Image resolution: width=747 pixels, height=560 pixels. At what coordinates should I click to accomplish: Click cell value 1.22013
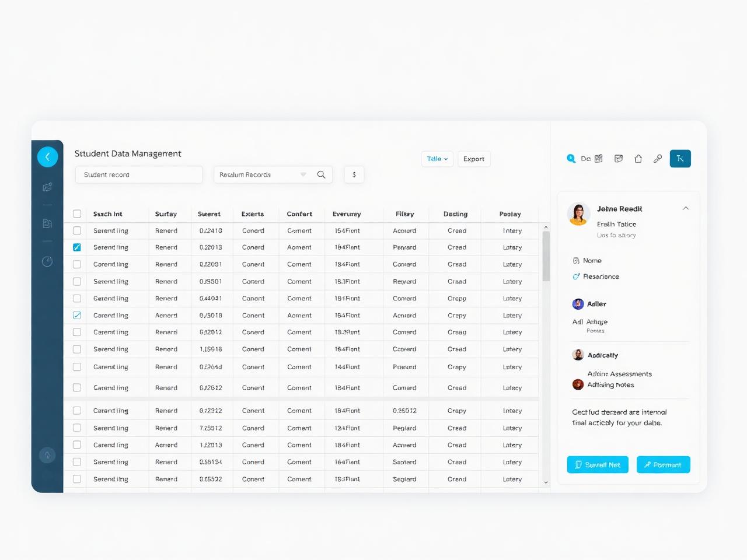click(x=211, y=444)
